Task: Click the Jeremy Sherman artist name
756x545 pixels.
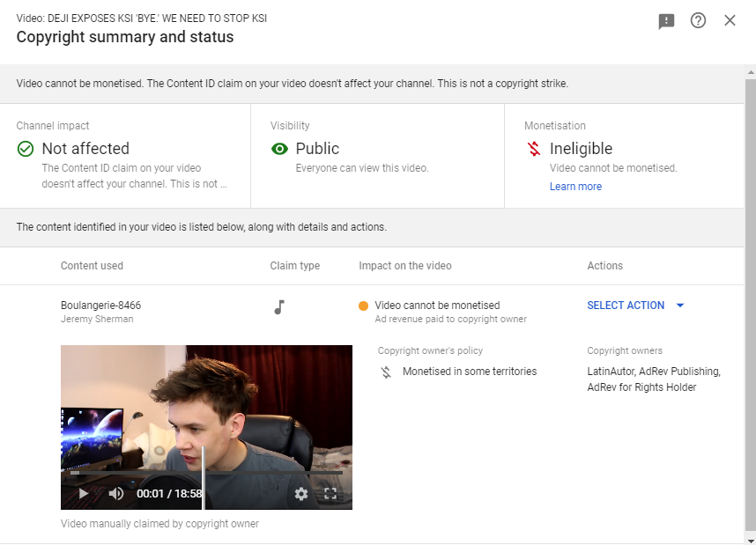Action: pos(97,319)
